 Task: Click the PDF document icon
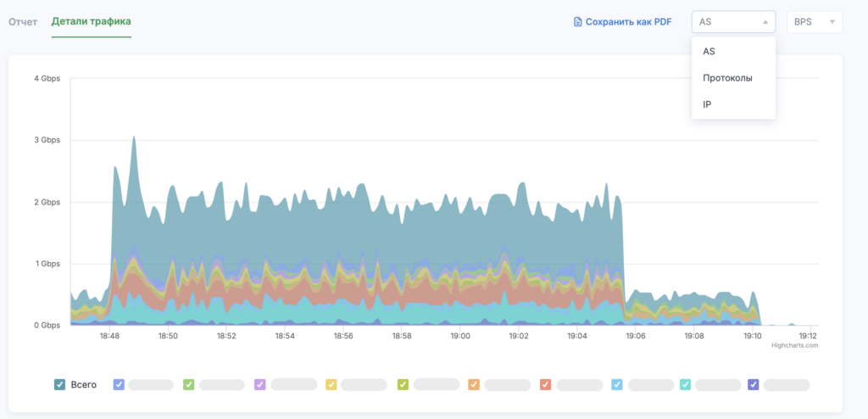coord(578,22)
